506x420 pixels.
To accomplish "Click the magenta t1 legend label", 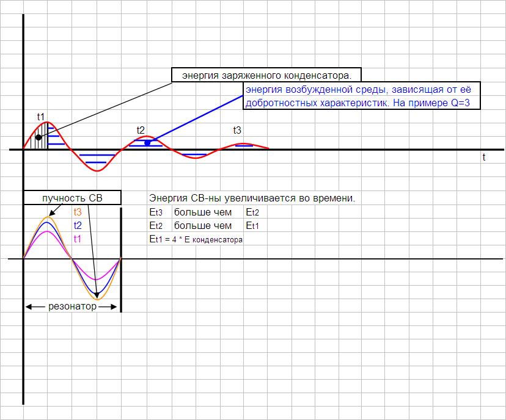I will point(78,239).
